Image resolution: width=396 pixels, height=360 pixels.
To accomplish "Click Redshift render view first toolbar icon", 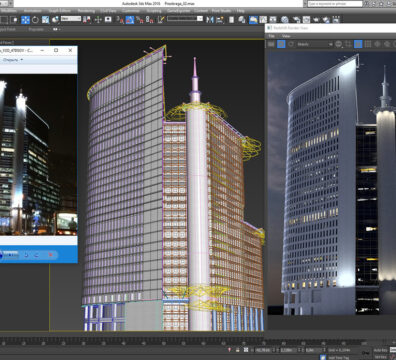I will [x=271, y=44].
